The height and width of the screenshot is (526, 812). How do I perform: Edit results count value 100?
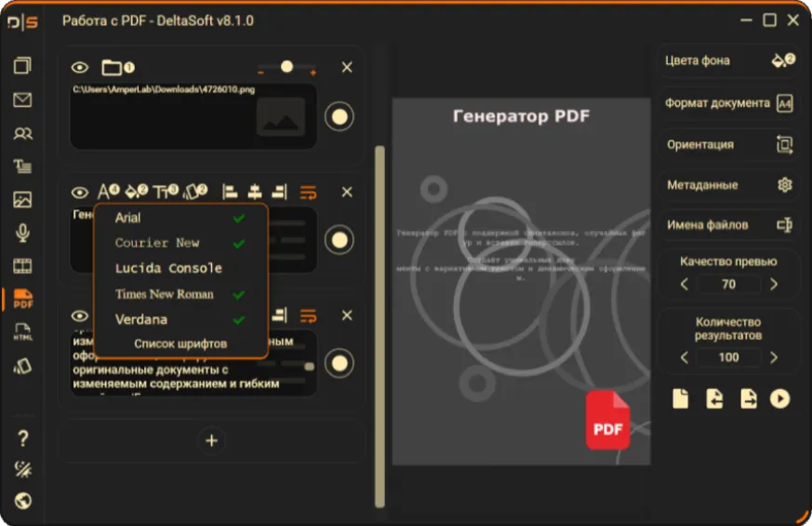(x=728, y=357)
